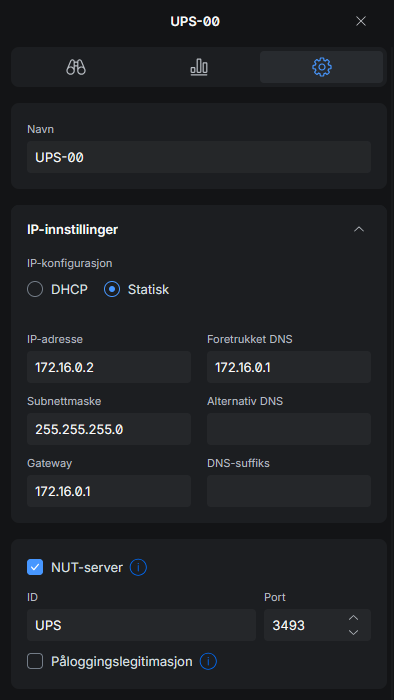
Task: Click the NUT-server info icon
Action: click(138, 567)
